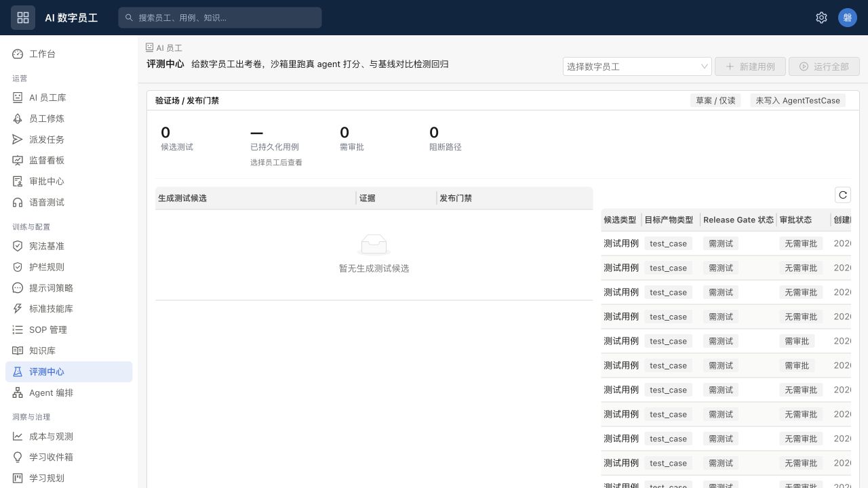Click the 知识库 book icon
Screen dimensions: 868x488
coord(18,351)
